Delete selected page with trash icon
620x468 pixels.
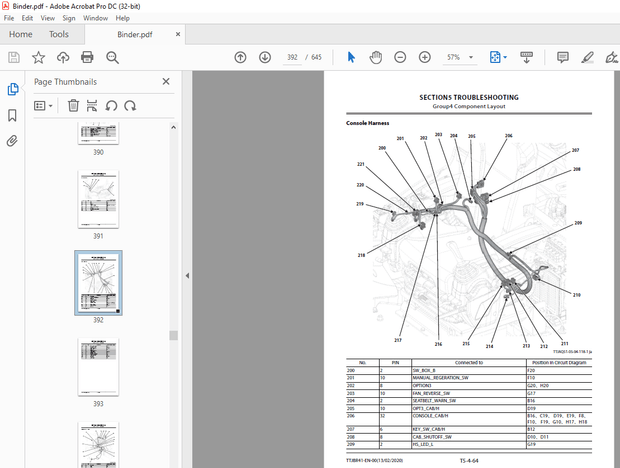[x=73, y=106]
